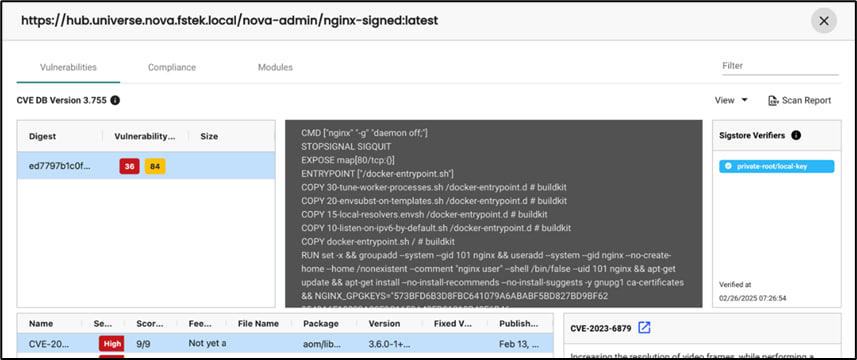
Task: Download the Scan Report
Action: (800, 101)
